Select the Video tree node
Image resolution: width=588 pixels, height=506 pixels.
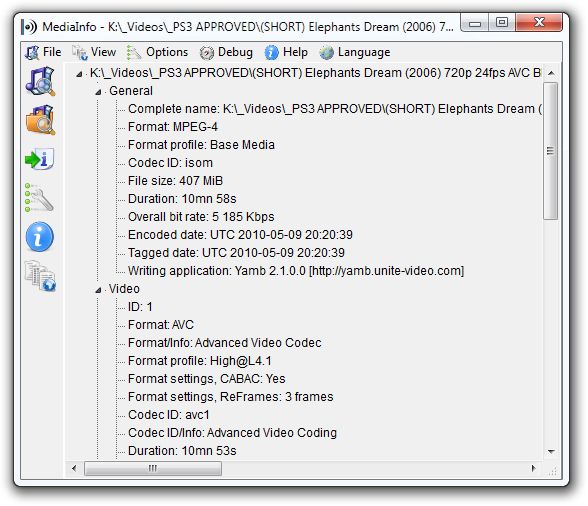pyautogui.click(x=124, y=289)
